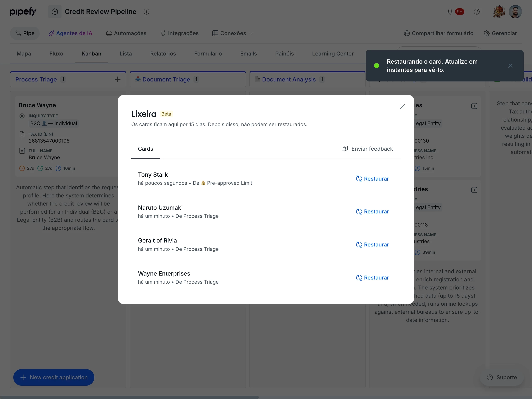Screen dimensions: 532x399
Task: Close the Lixeira dialog
Action: (x=402, y=107)
